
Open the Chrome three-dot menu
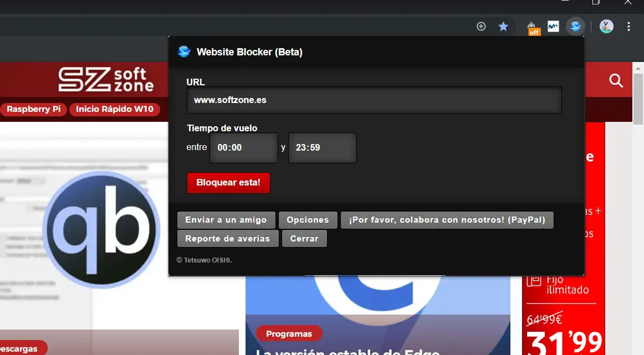[x=628, y=27]
